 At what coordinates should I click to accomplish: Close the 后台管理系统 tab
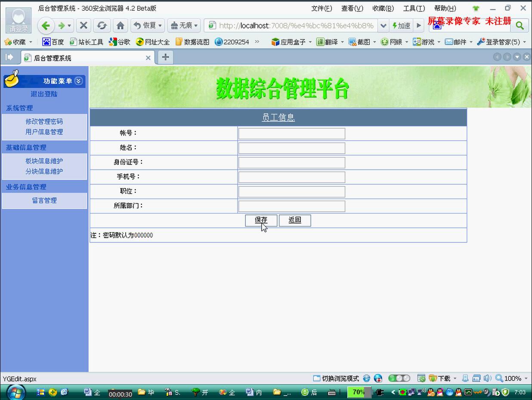(148, 58)
